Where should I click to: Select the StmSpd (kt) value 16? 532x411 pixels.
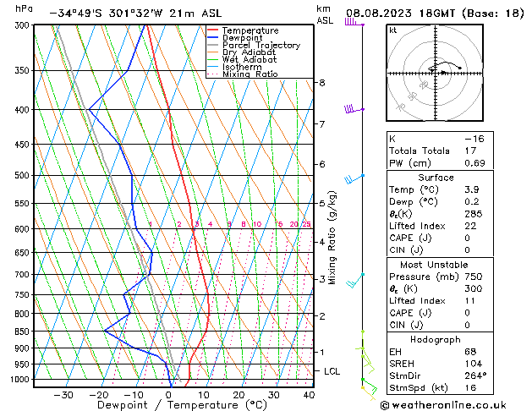pyautogui.click(x=470, y=388)
